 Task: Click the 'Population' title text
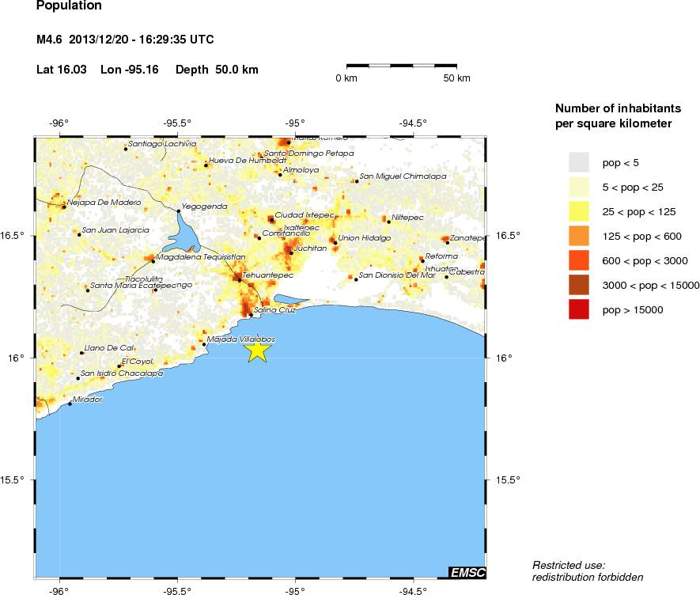click(69, 6)
